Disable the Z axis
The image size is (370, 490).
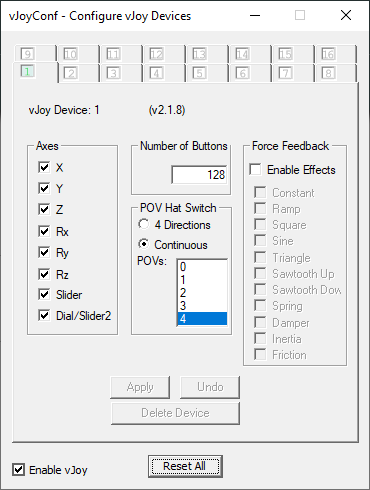(44, 210)
